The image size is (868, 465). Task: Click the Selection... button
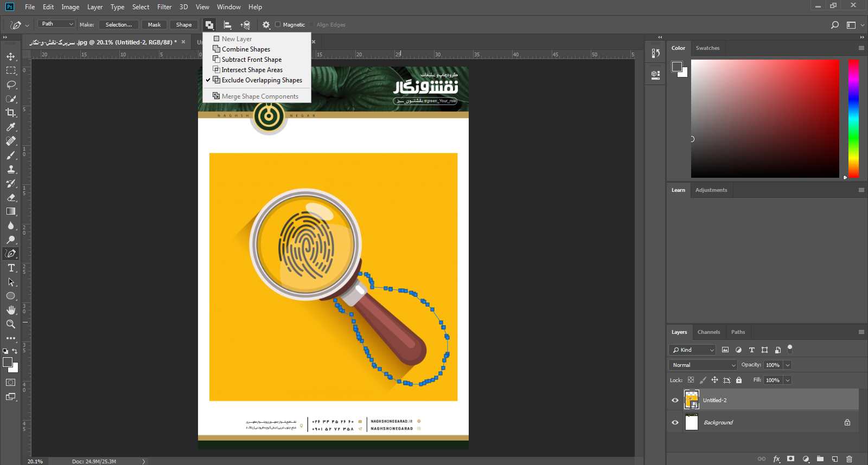[118, 25]
